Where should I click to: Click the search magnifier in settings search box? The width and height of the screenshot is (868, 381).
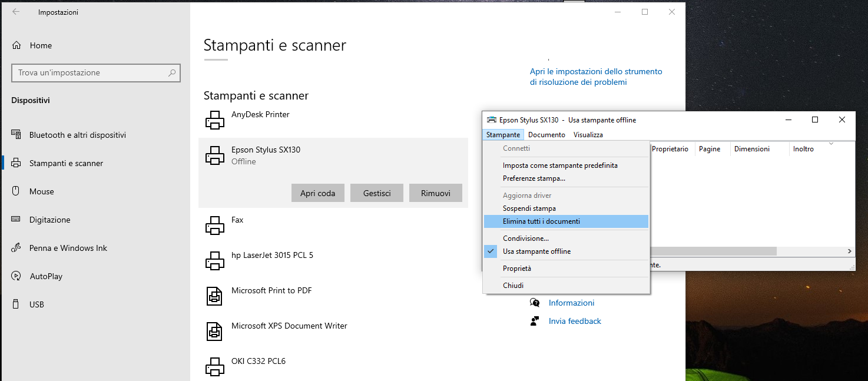172,73
